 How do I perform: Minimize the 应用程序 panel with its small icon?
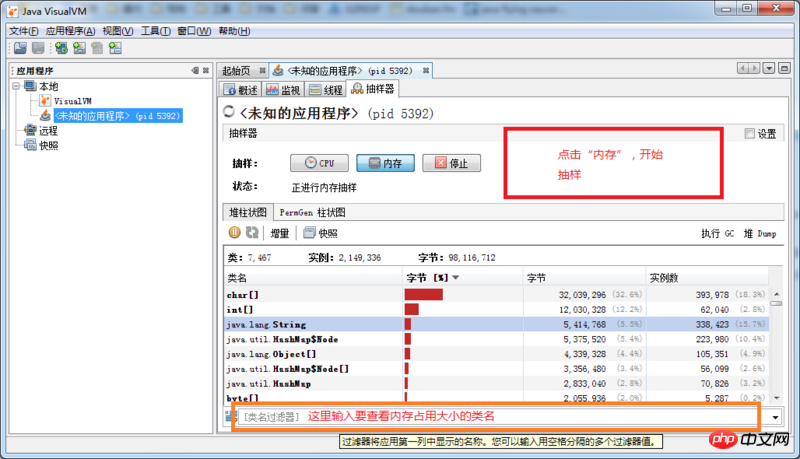point(195,70)
